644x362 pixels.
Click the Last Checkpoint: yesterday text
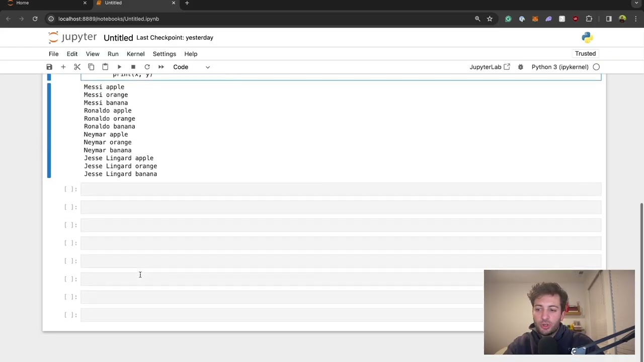(x=175, y=38)
